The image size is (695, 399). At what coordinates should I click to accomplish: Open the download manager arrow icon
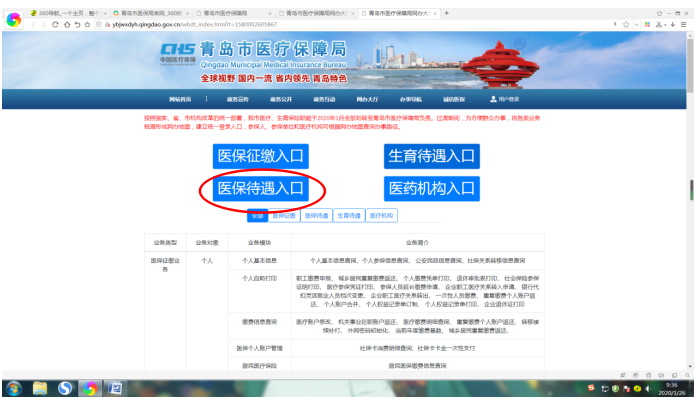click(673, 24)
